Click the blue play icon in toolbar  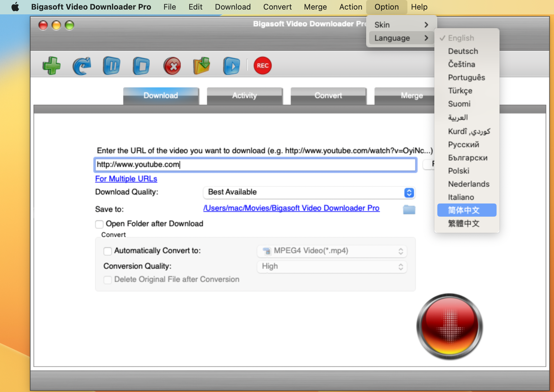pos(231,66)
